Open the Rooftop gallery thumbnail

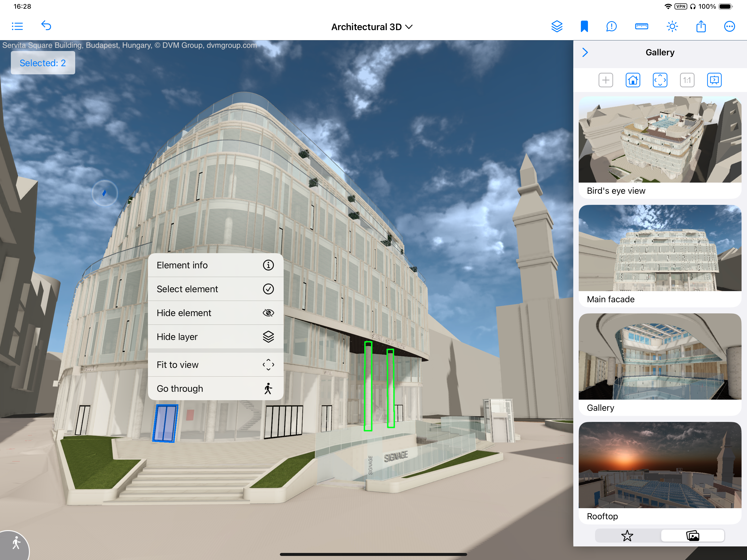660,465
